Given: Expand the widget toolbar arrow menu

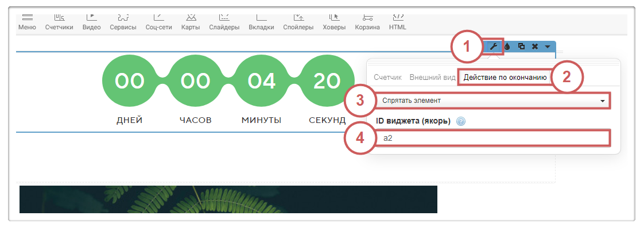Looking at the screenshot, I should tap(548, 47).
